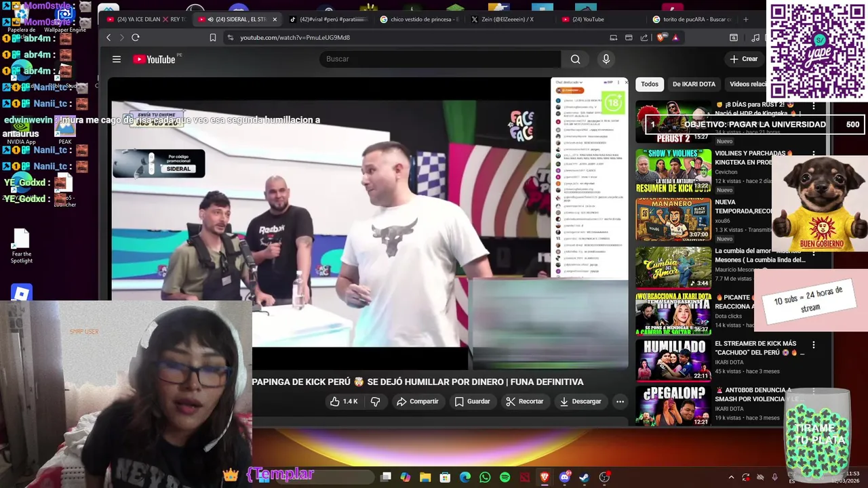Show hidden system tray icons chevron
Viewport: 868px width, 488px height.
(x=731, y=478)
